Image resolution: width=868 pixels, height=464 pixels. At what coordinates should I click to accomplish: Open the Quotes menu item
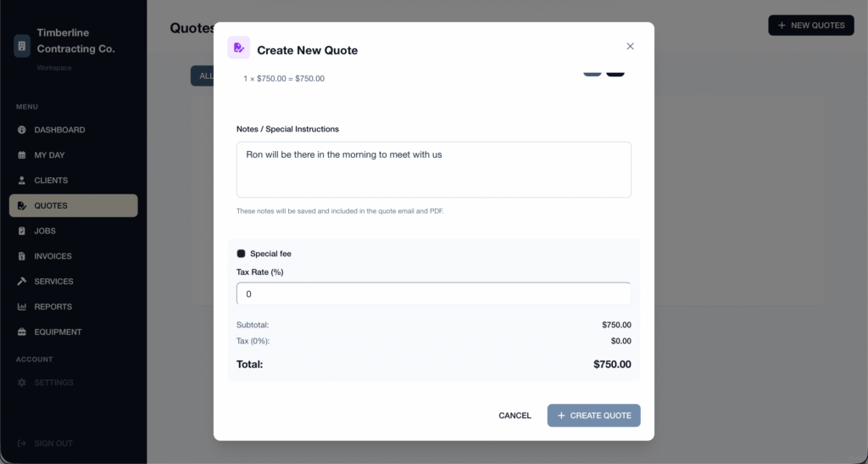point(74,205)
